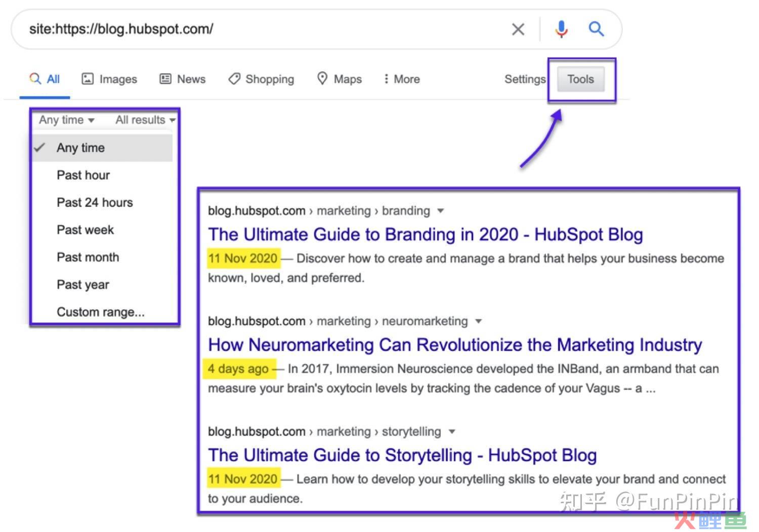The width and height of the screenshot is (759, 532).
Task: Select Past week time filter
Action: [85, 230]
